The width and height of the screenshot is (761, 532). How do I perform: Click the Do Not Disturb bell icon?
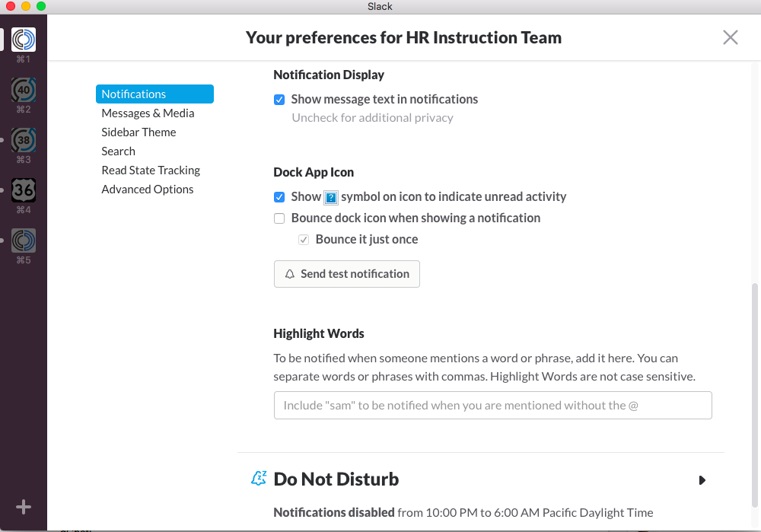coord(259,478)
